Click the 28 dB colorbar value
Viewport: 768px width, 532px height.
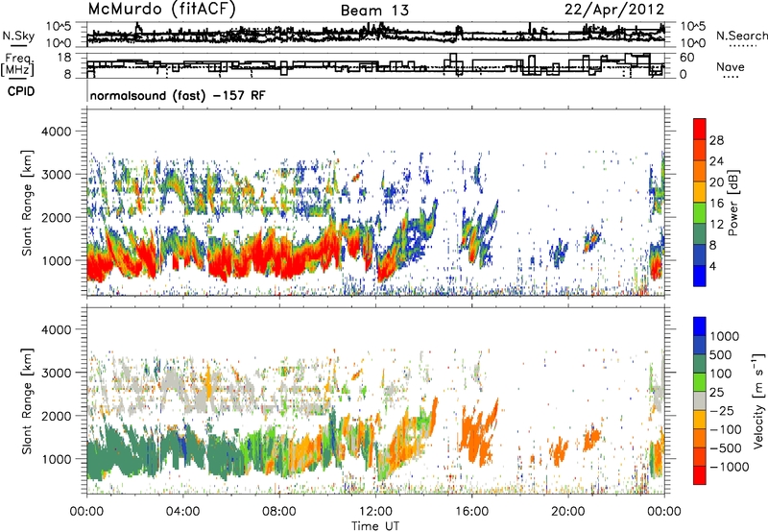coord(716,140)
